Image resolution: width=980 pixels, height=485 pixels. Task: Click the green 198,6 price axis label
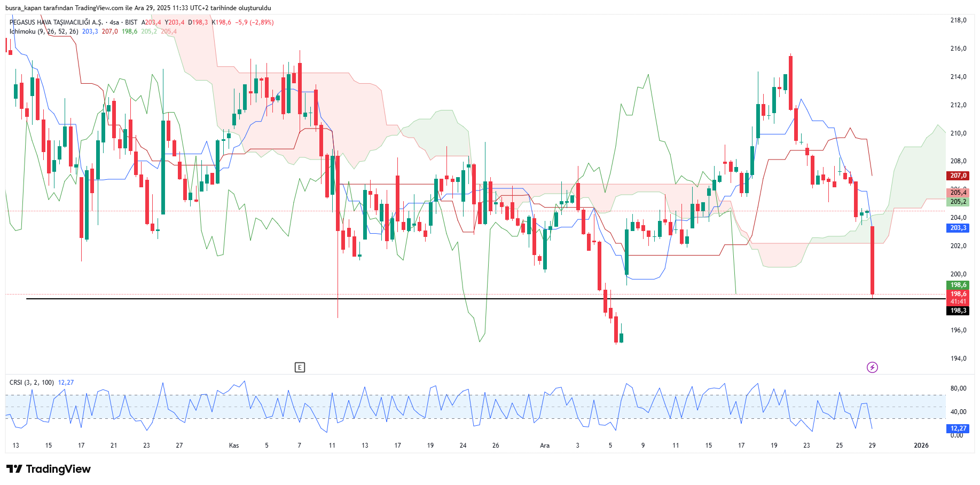(x=958, y=285)
